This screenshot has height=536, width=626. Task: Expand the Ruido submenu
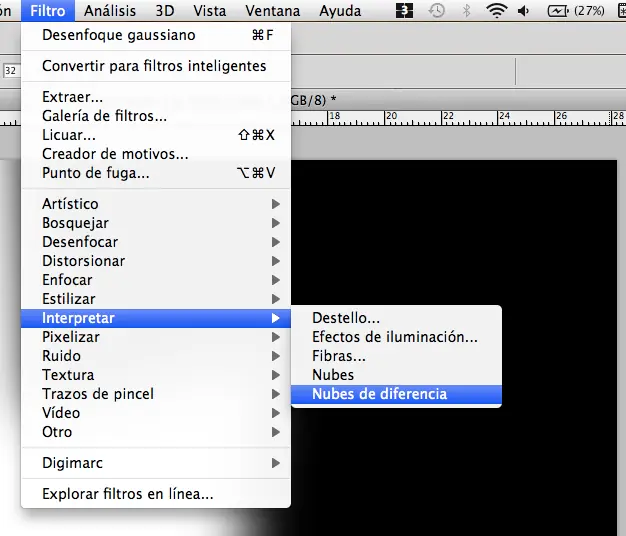(156, 356)
